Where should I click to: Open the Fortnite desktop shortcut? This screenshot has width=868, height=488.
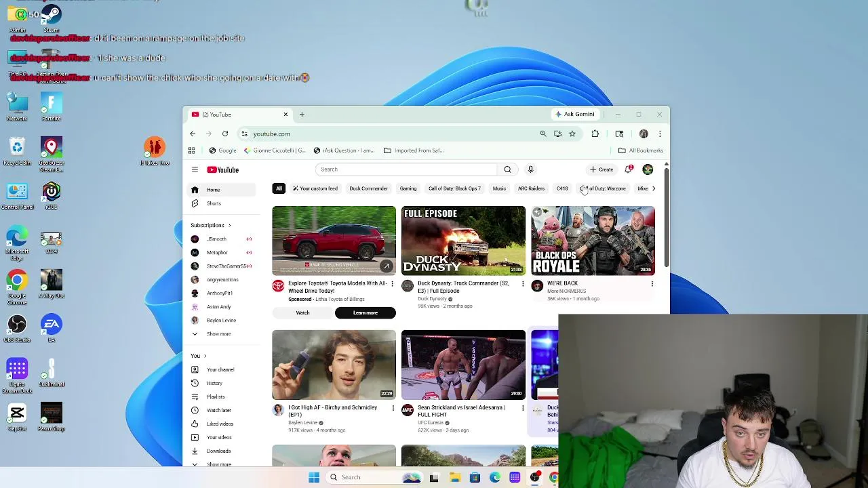51,106
